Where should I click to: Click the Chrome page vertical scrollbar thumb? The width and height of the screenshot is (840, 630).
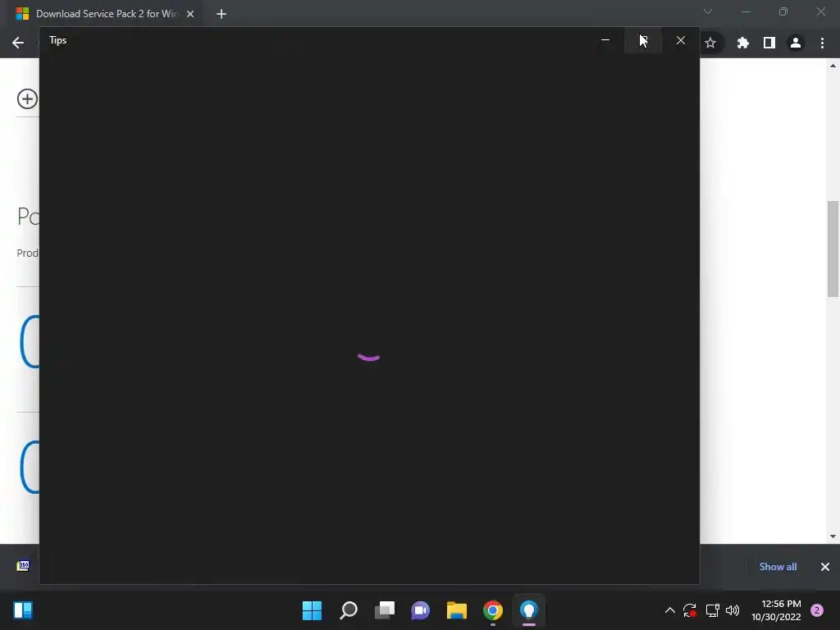[833, 249]
